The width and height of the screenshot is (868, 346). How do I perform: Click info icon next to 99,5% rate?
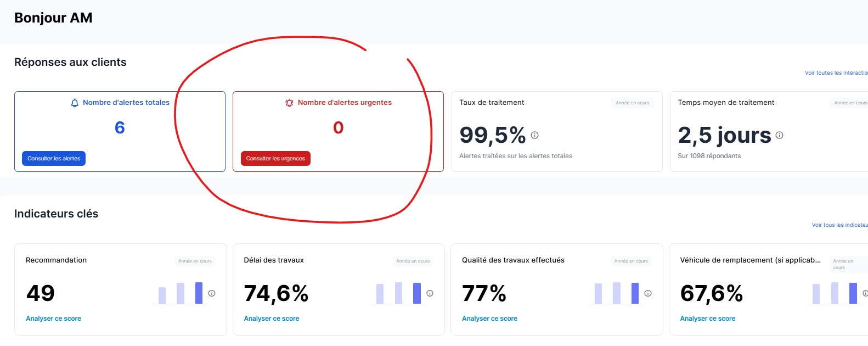[534, 135]
